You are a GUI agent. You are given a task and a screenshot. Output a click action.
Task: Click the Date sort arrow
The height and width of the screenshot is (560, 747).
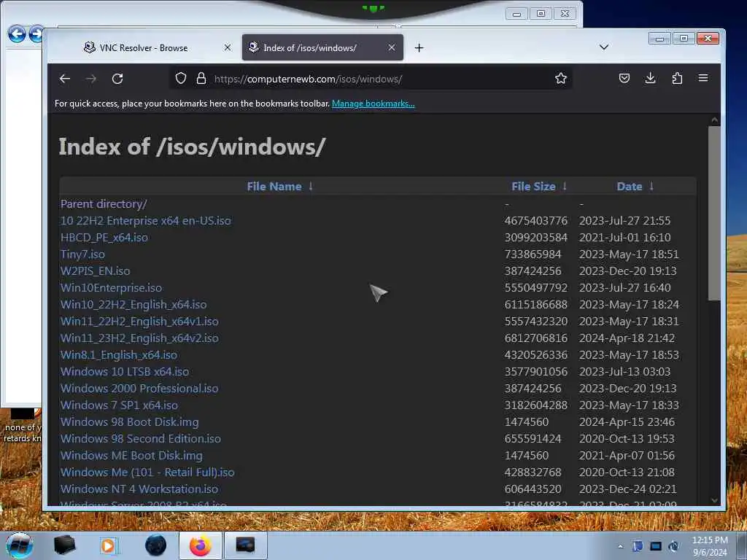[x=651, y=186]
